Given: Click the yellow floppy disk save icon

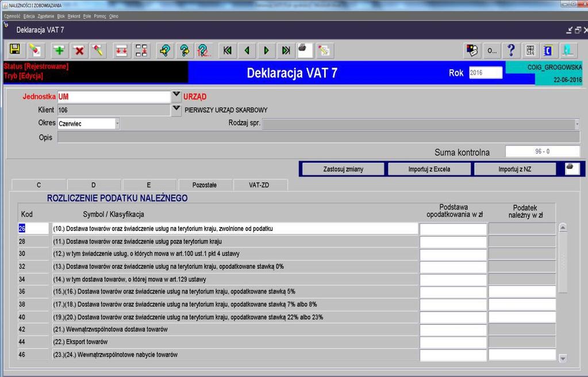Looking at the screenshot, I should tap(16, 50).
